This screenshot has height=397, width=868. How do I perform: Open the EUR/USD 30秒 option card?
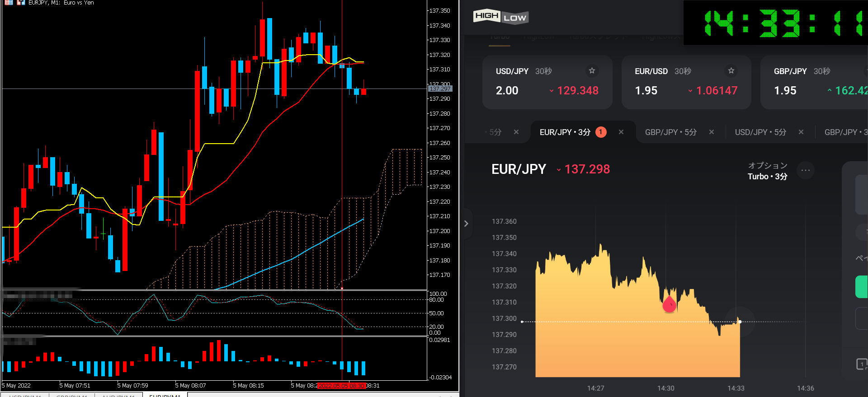pyautogui.click(x=686, y=82)
